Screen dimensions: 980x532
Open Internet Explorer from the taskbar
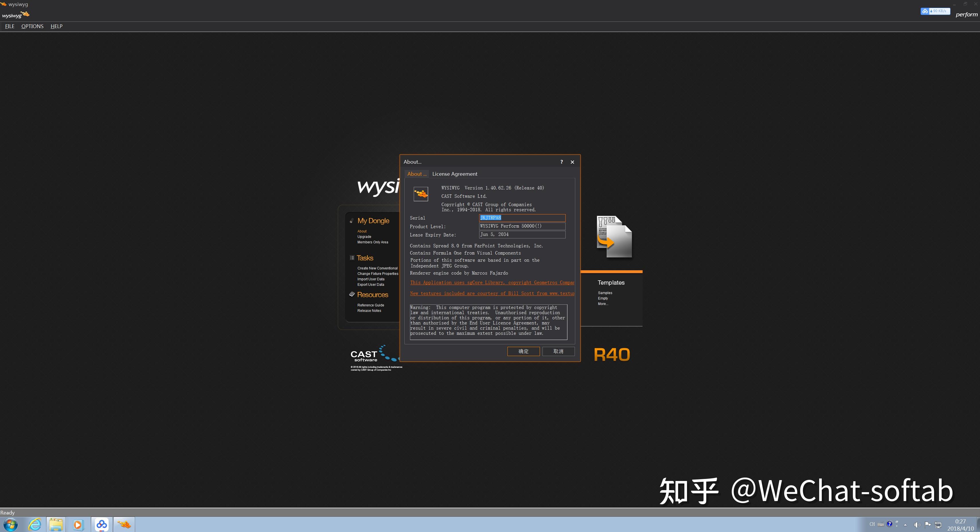pyautogui.click(x=35, y=524)
